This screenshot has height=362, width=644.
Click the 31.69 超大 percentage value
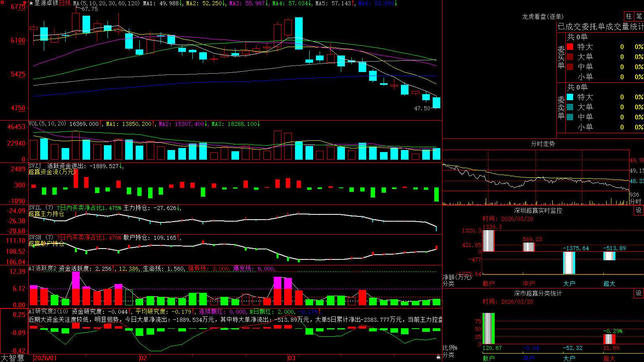click(611, 348)
